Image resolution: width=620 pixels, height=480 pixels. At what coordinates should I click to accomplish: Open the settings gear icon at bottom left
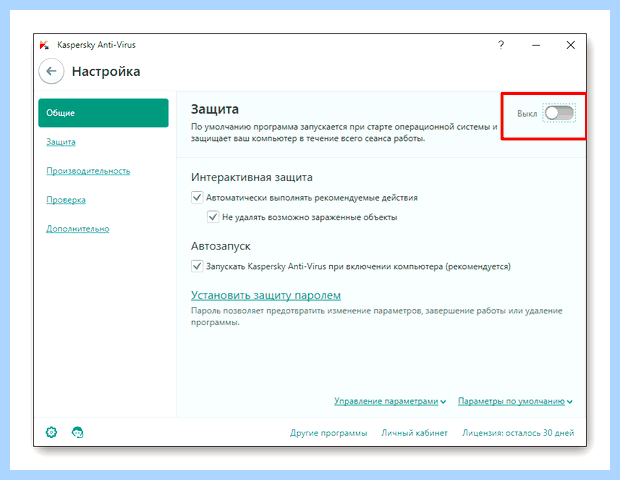pos(51,432)
